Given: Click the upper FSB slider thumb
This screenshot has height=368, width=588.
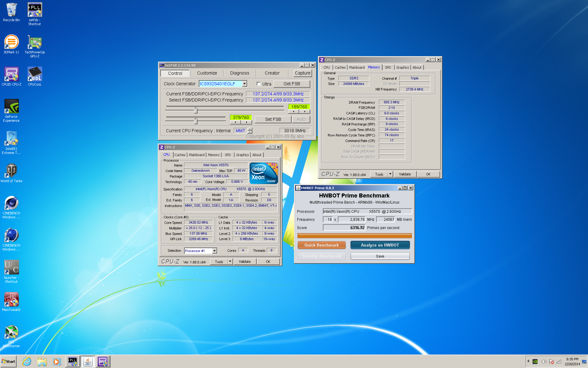Looking at the screenshot, I should [196, 110].
